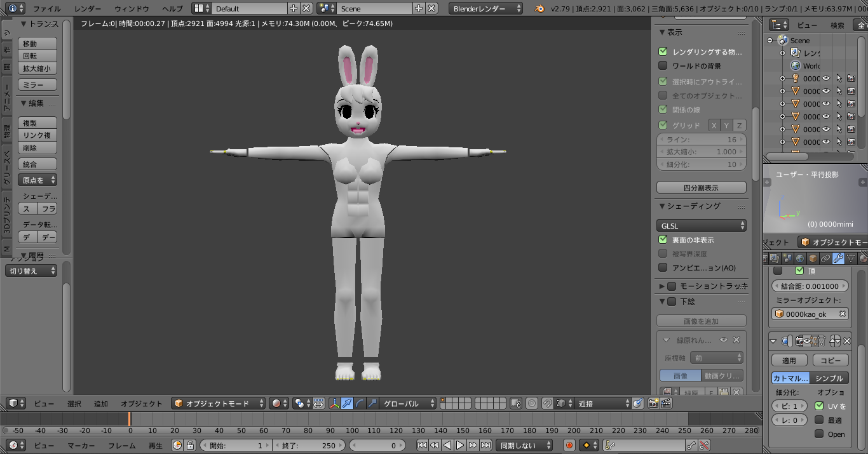
Task: Jump to the last frame in timeline
Action: click(x=485, y=446)
